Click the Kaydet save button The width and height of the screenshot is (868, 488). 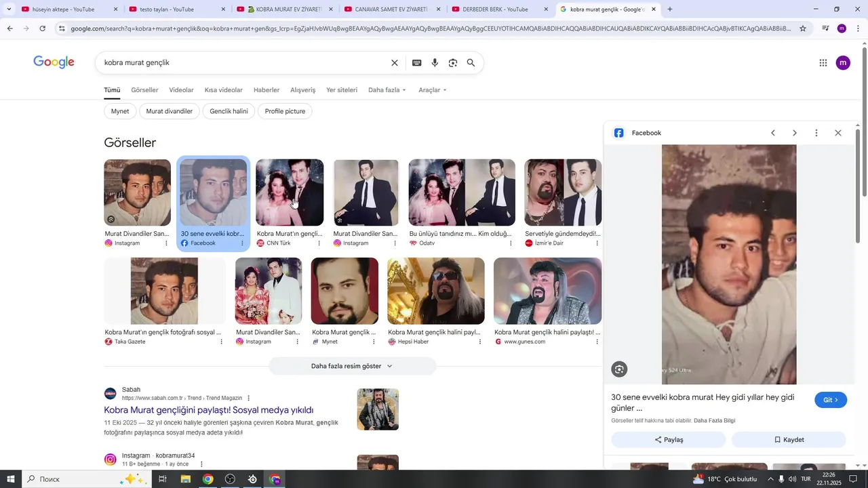click(x=789, y=440)
